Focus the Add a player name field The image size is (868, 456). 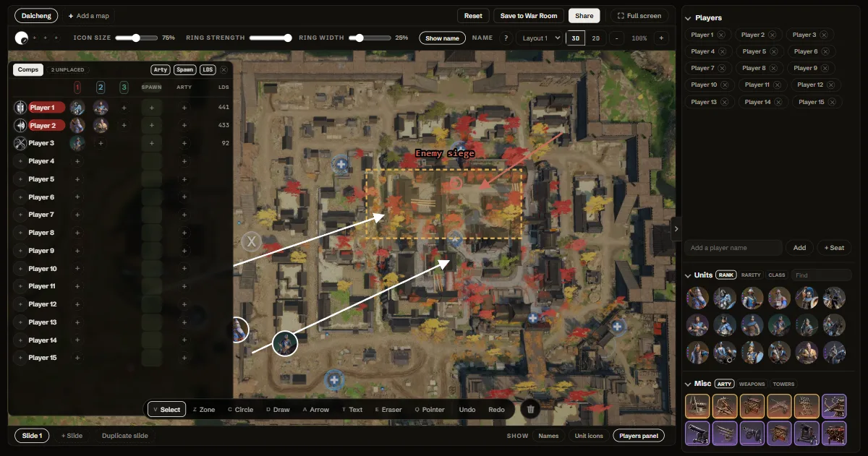(733, 248)
